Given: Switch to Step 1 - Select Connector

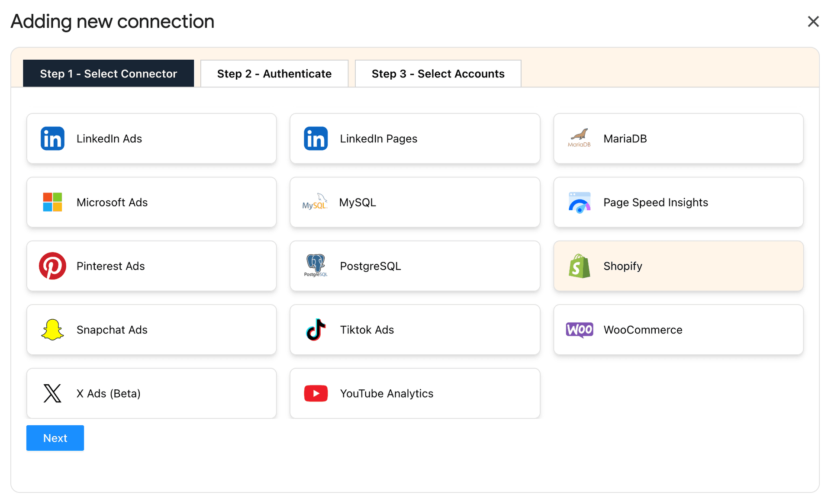Looking at the screenshot, I should point(108,73).
